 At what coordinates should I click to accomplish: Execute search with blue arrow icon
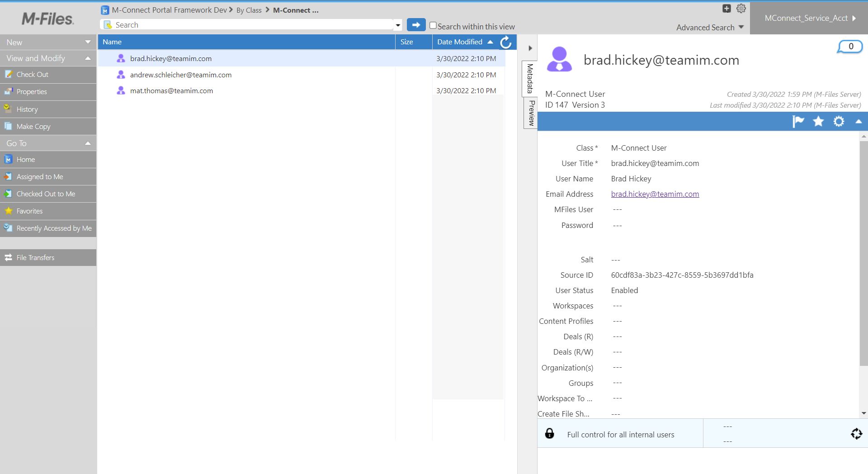tap(416, 25)
